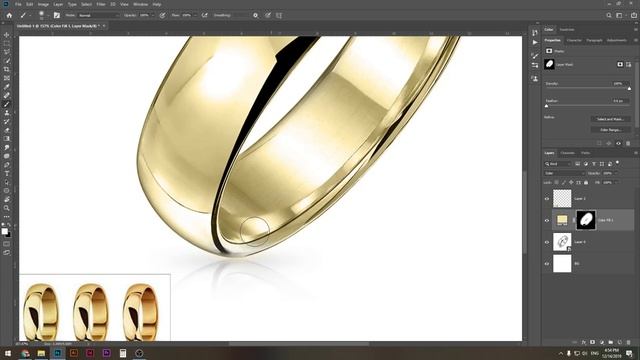640x360 pixels.
Task: Open the File menu
Action: (x=18, y=4)
